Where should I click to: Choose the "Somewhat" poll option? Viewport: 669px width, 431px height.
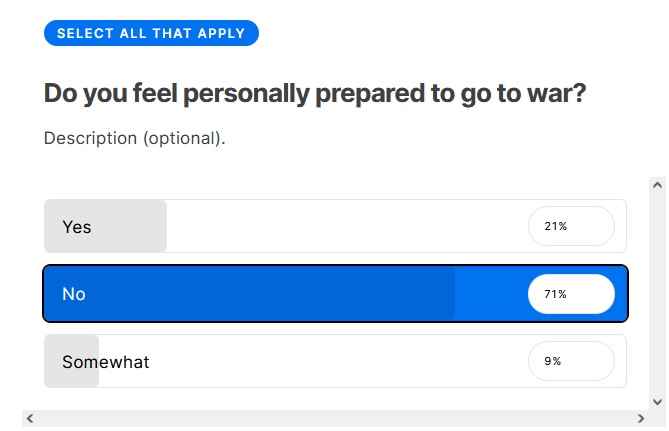pyautogui.click(x=105, y=362)
